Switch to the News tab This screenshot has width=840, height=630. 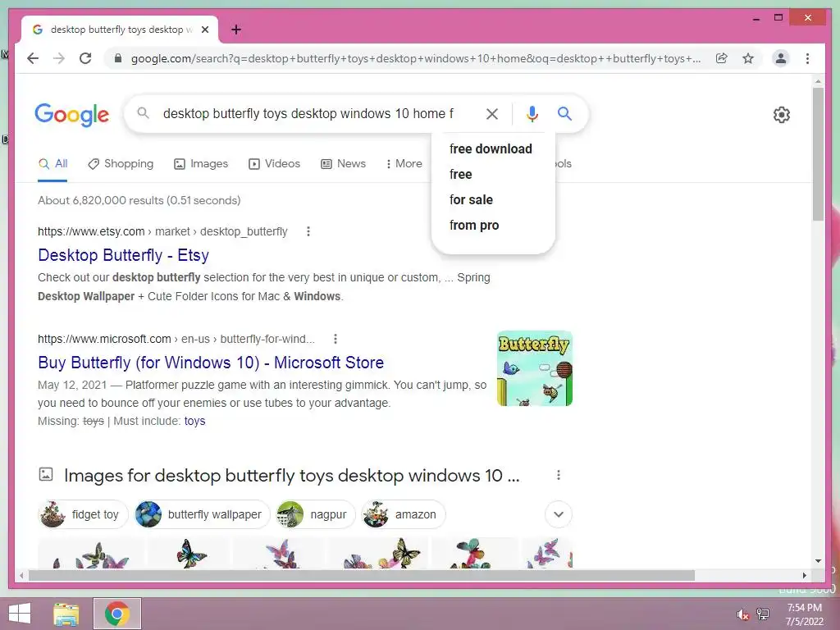344,164
